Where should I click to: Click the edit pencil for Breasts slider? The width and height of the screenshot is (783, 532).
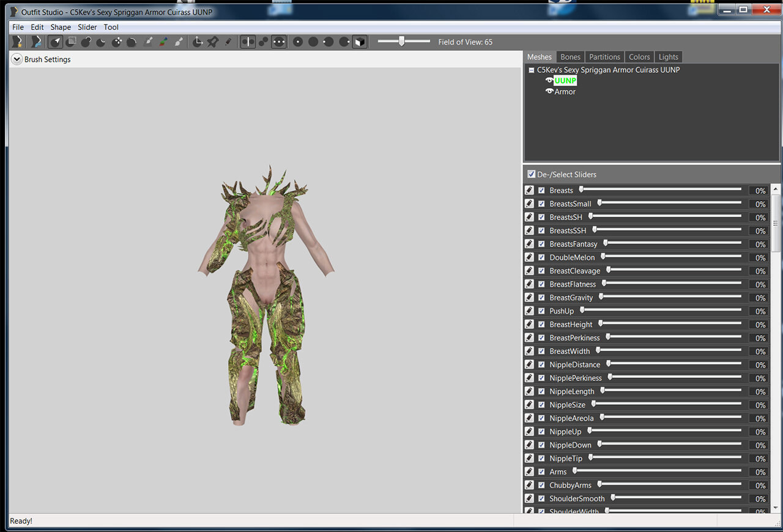[x=530, y=190]
